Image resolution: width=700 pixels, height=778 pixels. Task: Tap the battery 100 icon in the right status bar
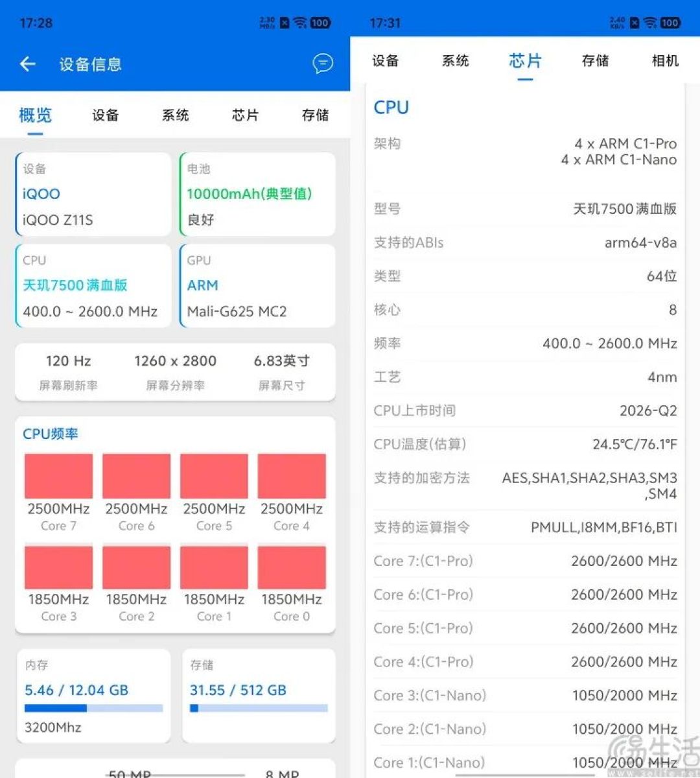click(x=670, y=23)
